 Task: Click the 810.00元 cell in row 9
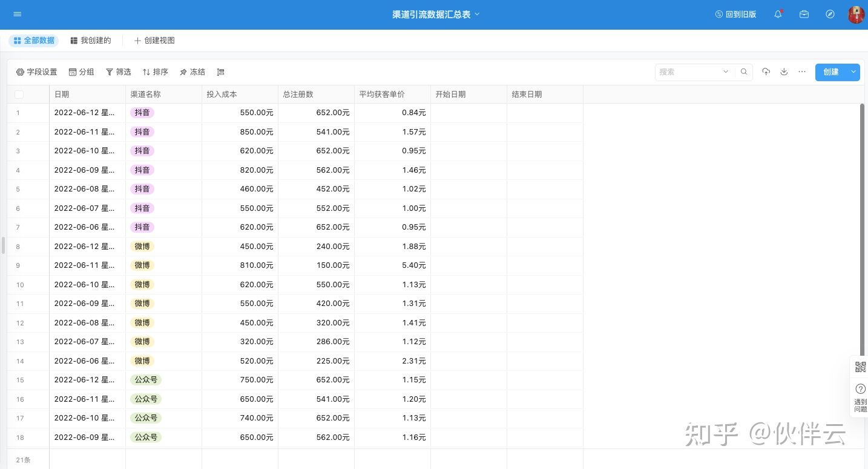(x=240, y=265)
